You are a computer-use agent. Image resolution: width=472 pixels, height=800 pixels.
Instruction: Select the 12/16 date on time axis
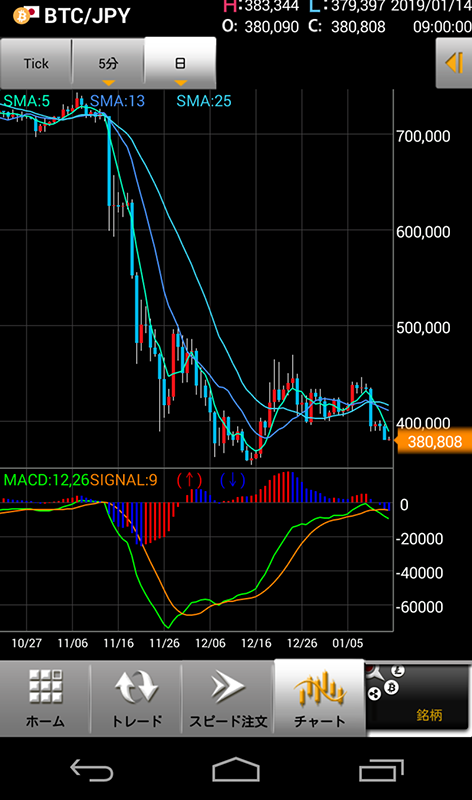(x=256, y=643)
